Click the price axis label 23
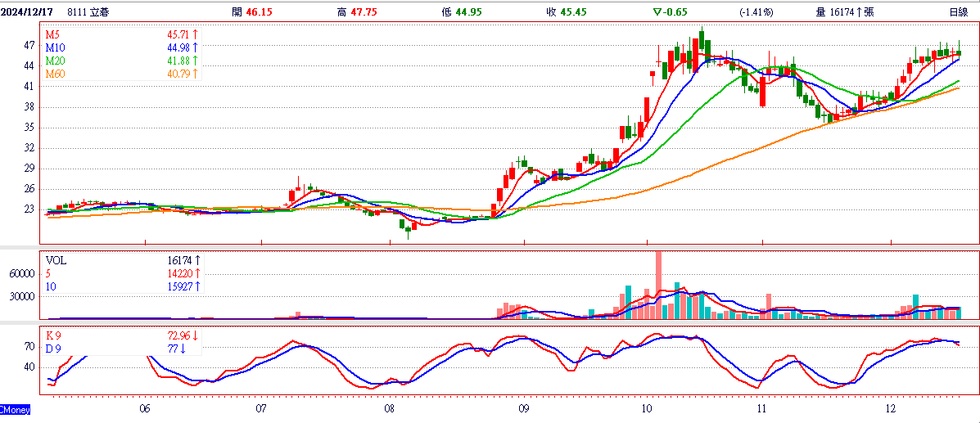Screen dimensions: 980x423 (30, 210)
